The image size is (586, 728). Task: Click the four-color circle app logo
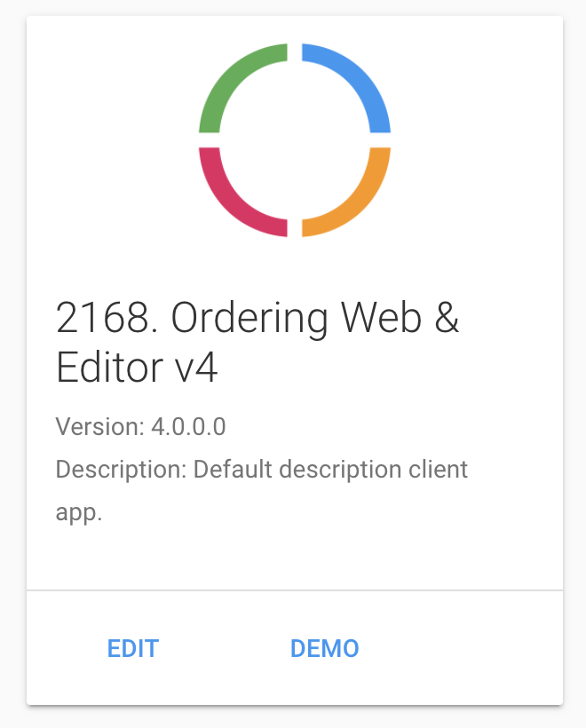click(295, 140)
